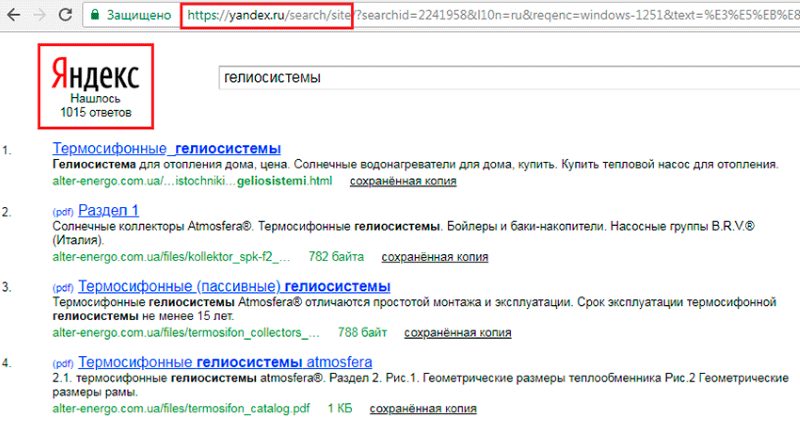Click the '788 байт' file size text

[x=362, y=333]
